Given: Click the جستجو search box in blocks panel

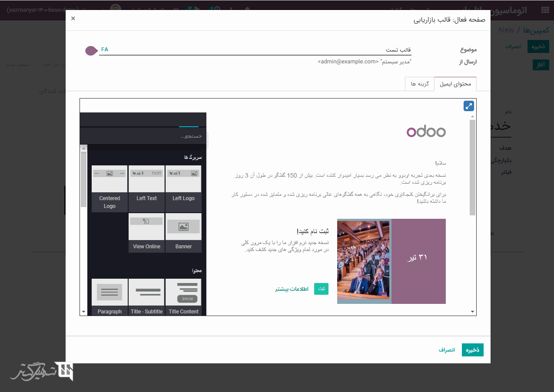Looking at the screenshot, I should tap(143, 136).
